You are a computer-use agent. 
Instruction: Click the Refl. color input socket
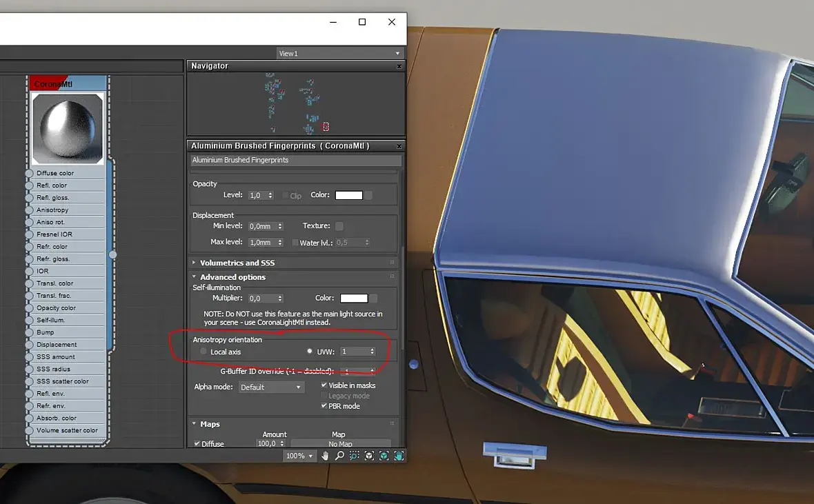click(x=29, y=185)
